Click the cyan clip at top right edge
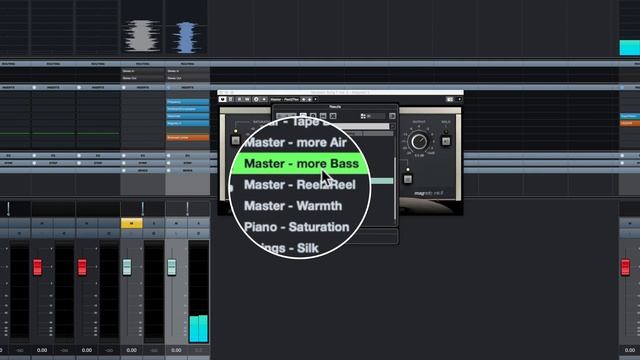 pos(630,48)
